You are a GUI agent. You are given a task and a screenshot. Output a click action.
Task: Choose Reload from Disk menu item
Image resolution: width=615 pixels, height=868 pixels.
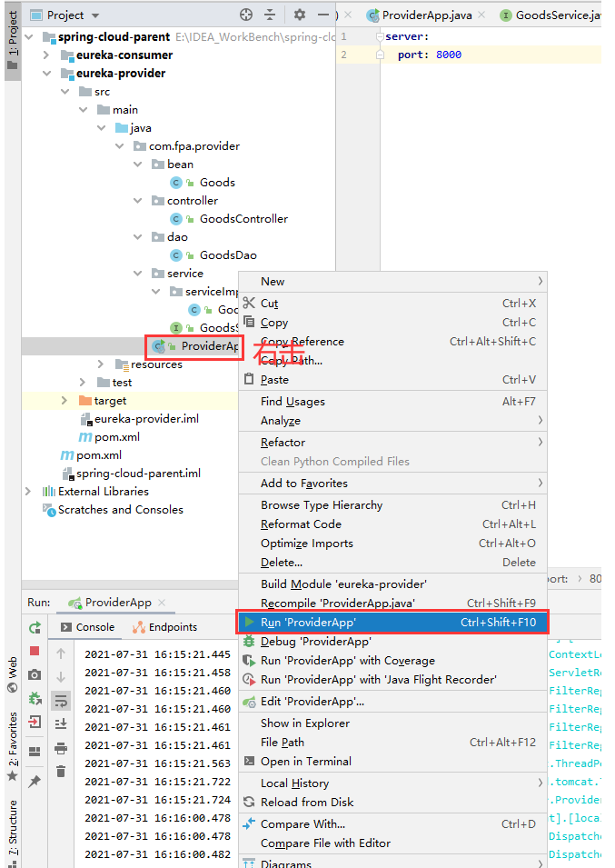pos(392,803)
